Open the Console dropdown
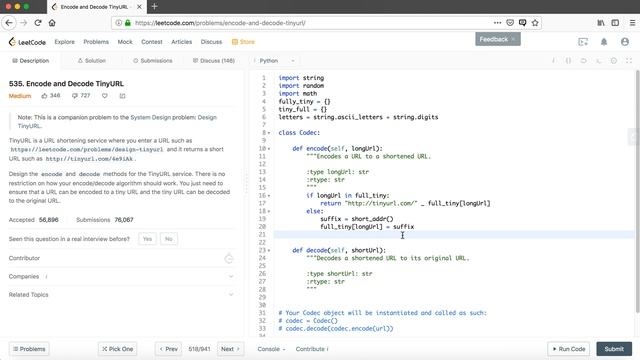Screen dimensions: 640x360 271,349
